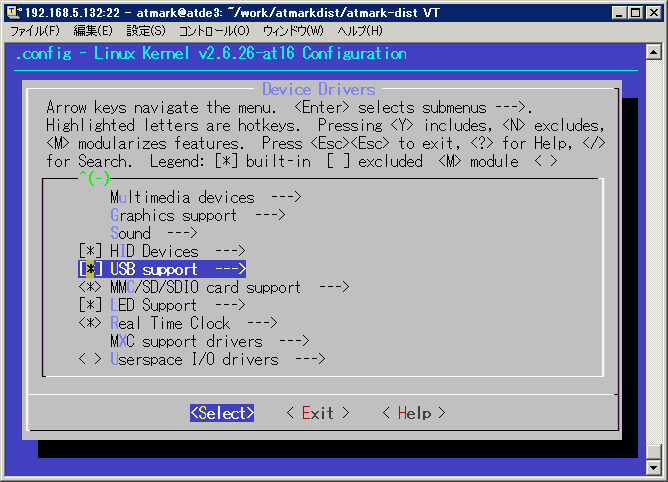Viewport: 668px width, 482px height.
Task: Minimize the Tera Term window
Action: [619, 13]
